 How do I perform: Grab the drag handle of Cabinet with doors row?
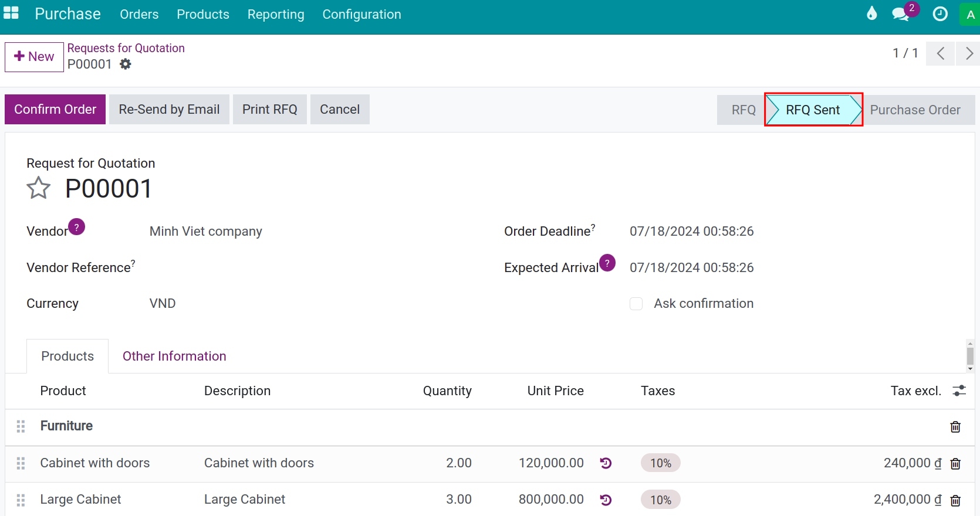21,463
